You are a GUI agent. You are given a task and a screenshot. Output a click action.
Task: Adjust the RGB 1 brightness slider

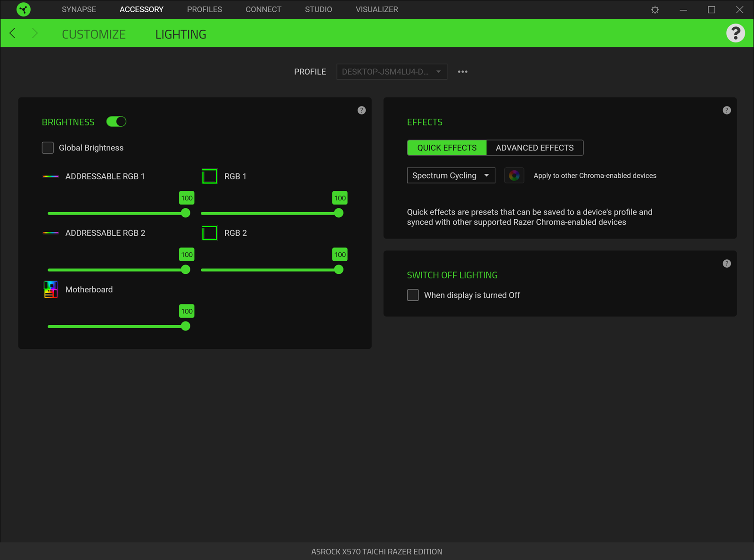coord(272,213)
